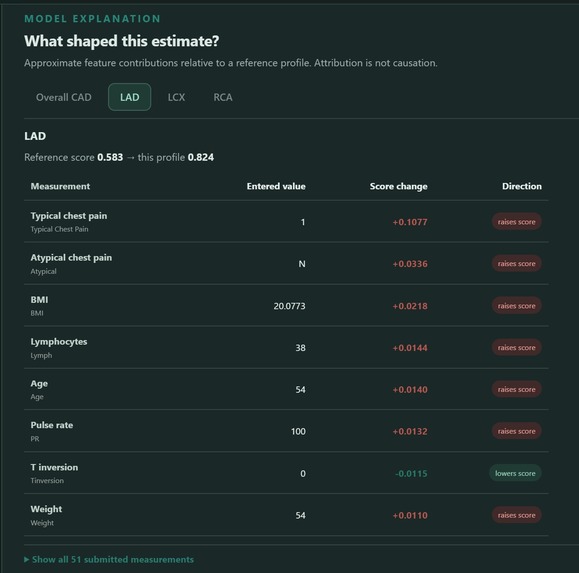The width and height of the screenshot is (579, 573).
Task: Click the +0.0144 score change value
Action: 410,348
